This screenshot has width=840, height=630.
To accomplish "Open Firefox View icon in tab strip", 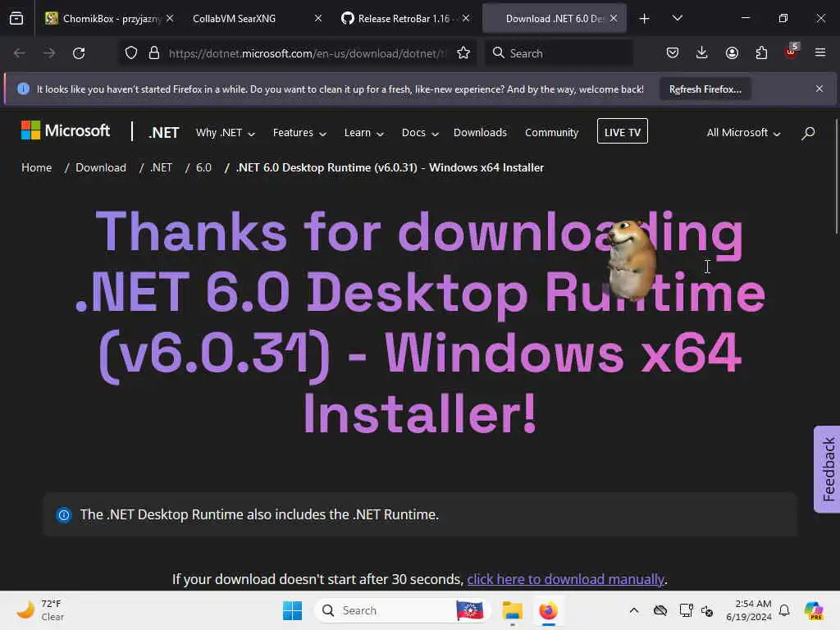I will pos(16,18).
